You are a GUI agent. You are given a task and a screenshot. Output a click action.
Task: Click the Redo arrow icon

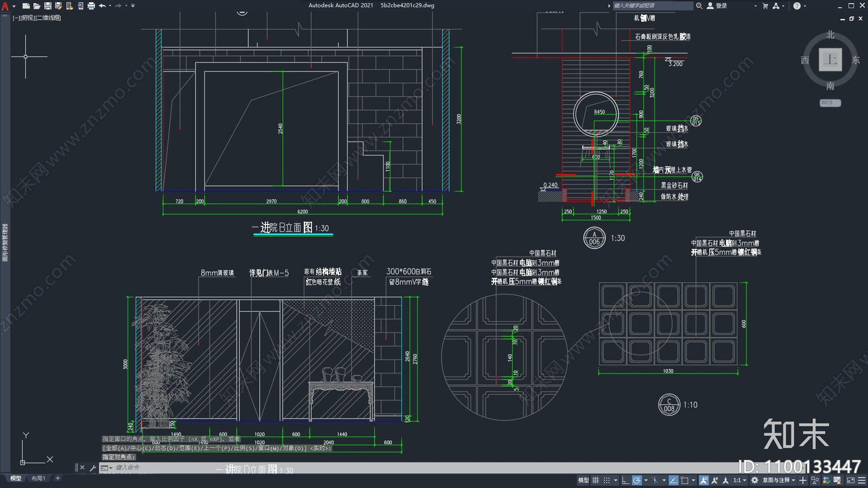118,6
